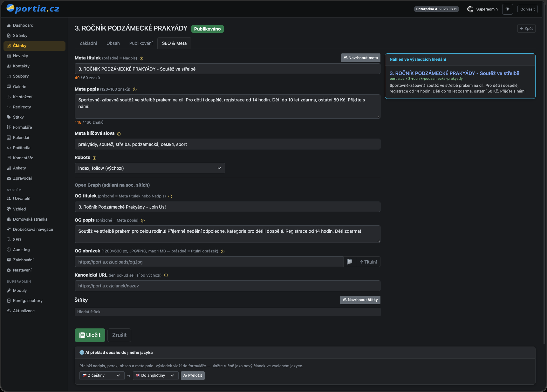
Task: Click the info icon next to Meta titulek
Action: (x=141, y=58)
